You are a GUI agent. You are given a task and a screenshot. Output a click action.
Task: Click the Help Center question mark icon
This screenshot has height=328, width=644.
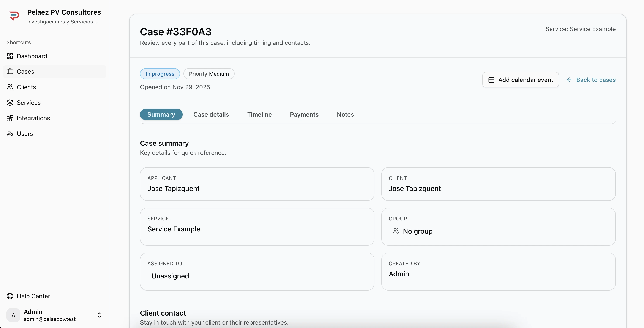9,296
